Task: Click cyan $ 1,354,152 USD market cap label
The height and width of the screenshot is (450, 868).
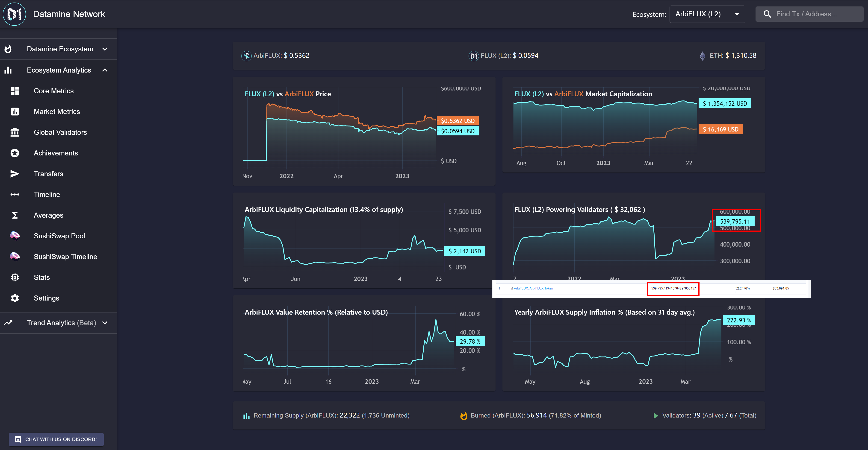Action: coord(725,104)
